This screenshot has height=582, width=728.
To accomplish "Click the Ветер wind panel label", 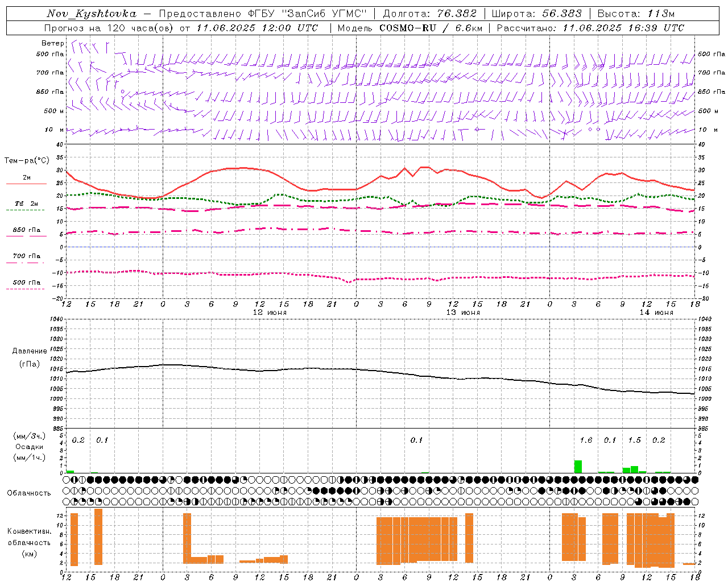I will click(x=53, y=43).
